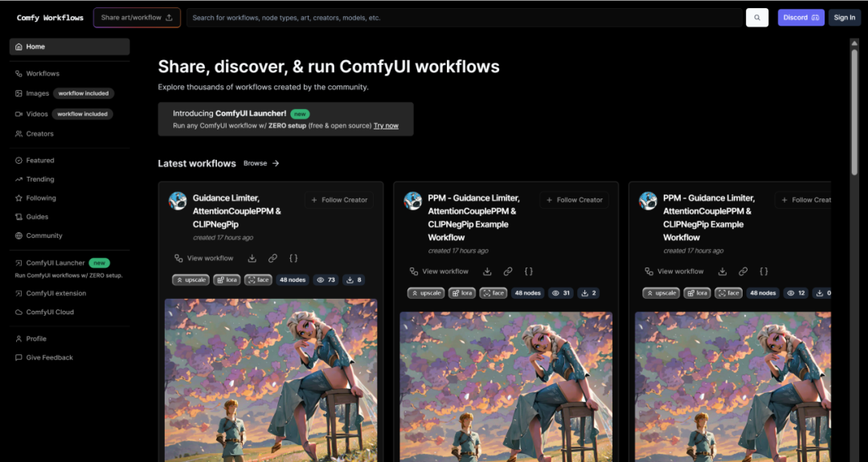The width and height of the screenshot is (868, 462).
Task: Click the 8 downloads badge
Action: coord(354,280)
